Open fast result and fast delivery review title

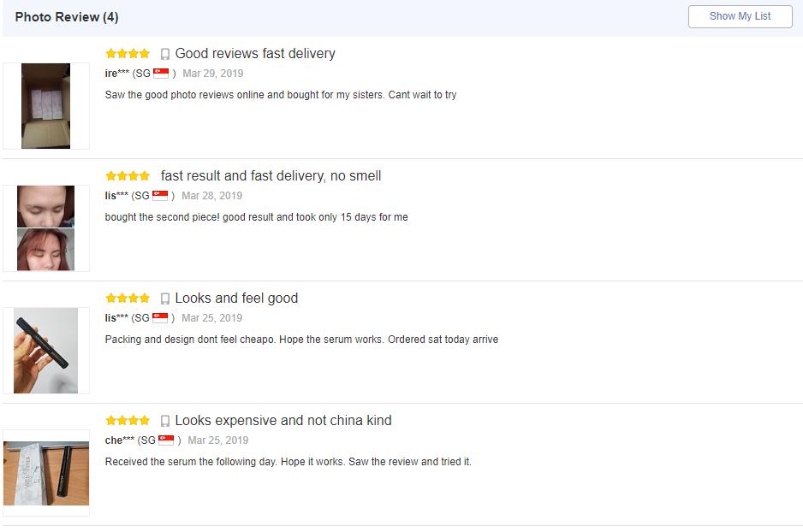[271, 175]
